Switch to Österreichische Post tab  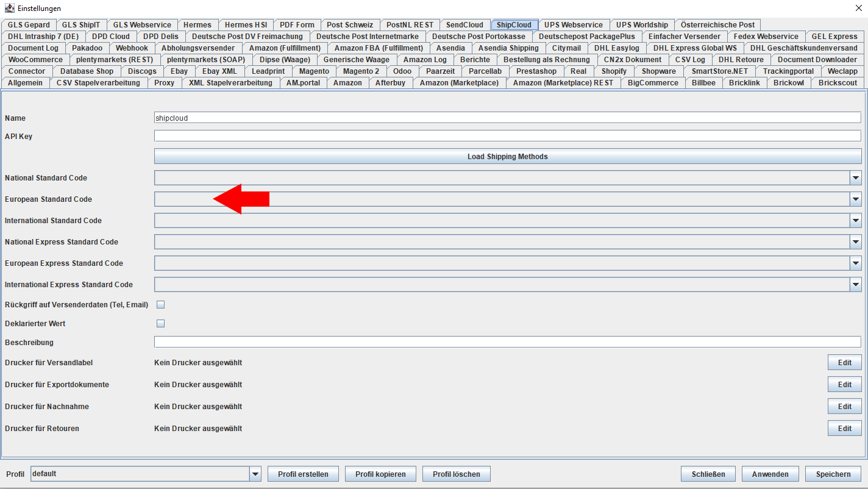click(717, 25)
